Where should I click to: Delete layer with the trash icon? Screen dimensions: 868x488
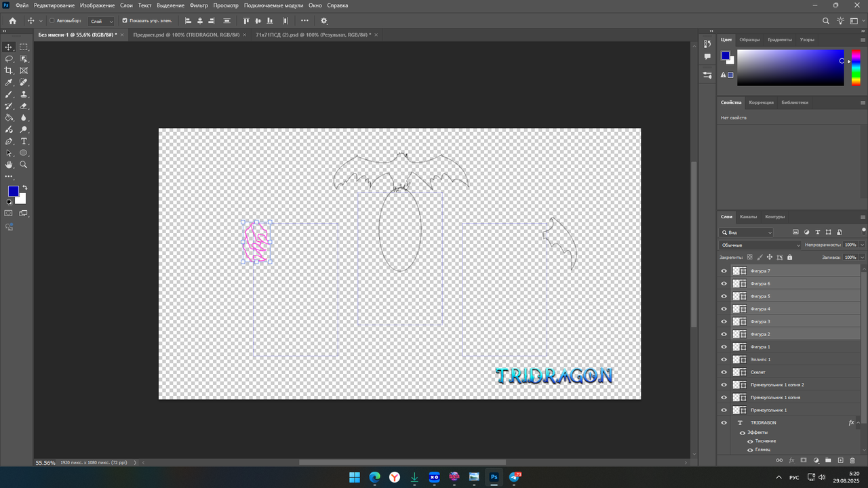[x=852, y=460]
